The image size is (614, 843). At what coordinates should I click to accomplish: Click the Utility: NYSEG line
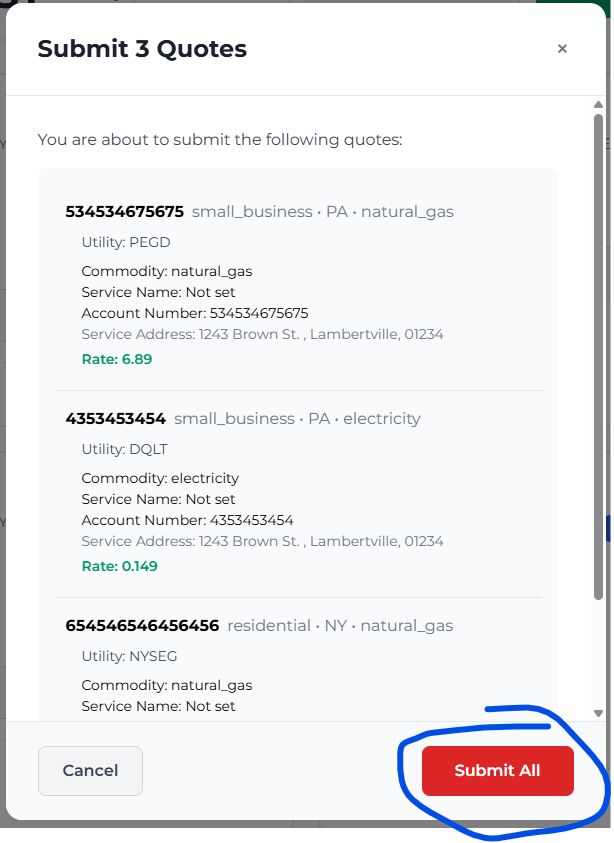129,656
